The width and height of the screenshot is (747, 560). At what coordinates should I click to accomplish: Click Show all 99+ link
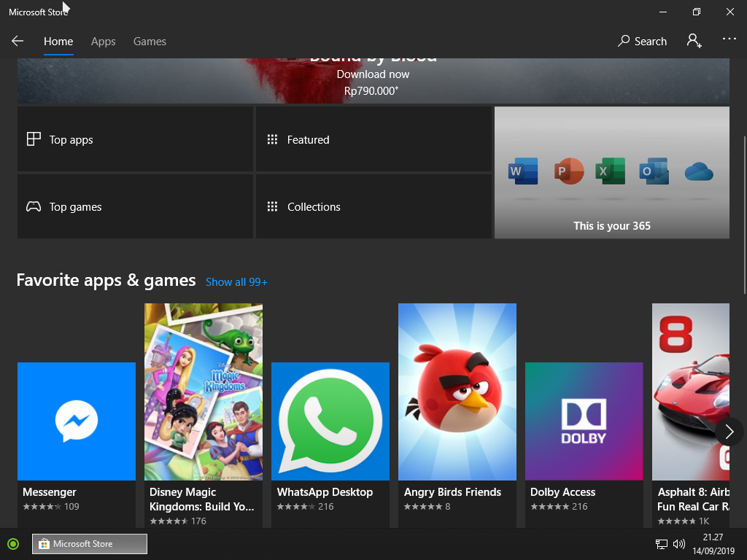click(x=236, y=282)
